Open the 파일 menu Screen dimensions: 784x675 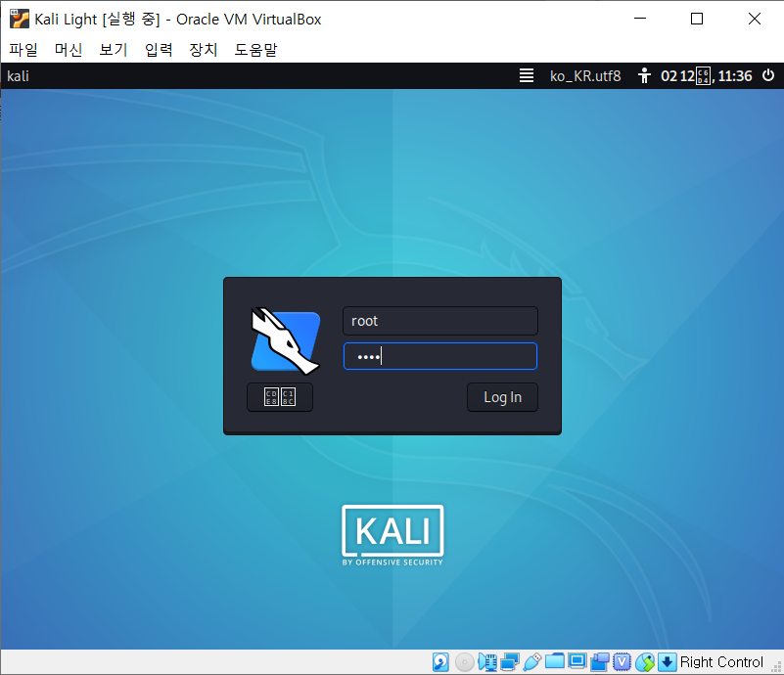click(23, 50)
